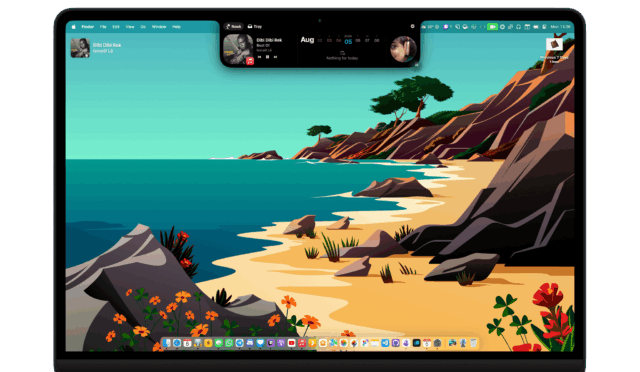The image size is (640, 372).
Task: Skip to next track in notch player
Action: click(x=276, y=57)
